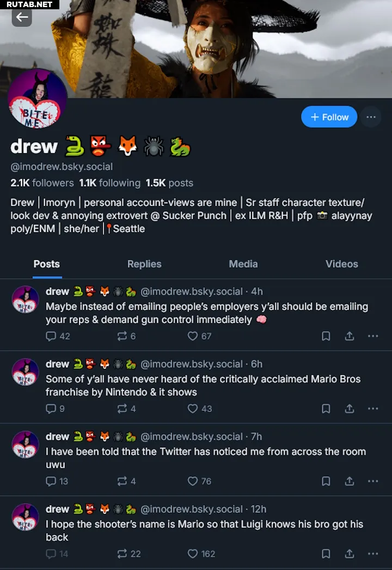This screenshot has width=392, height=570.
Task: Follow the drew account
Action: pyautogui.click(x=329, y=117)
